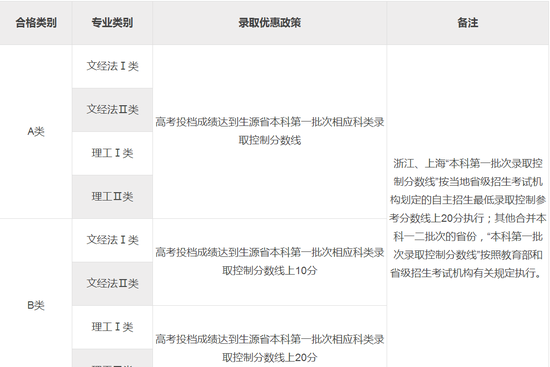The height and width of the screenshot is (367, 550).
Task: Click 文经法Ⅰ类 under B类
Action: 112,240
